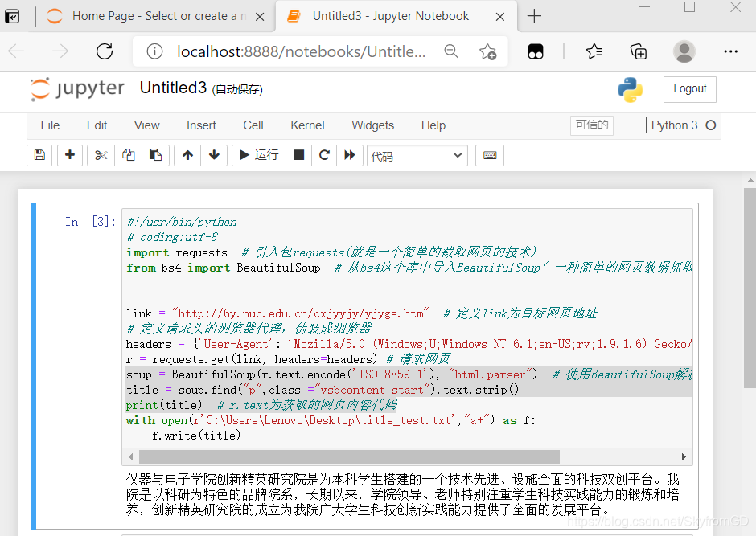Click the kernel idle circle indicator

click(711, 125)
